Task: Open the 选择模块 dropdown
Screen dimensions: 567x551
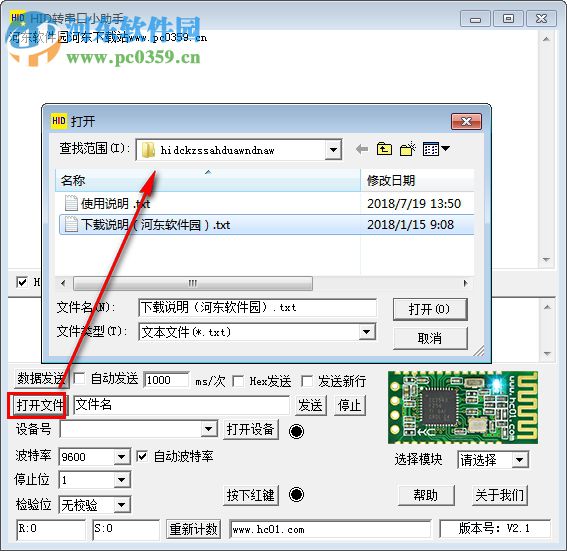Action: click(x=520, y=460)
